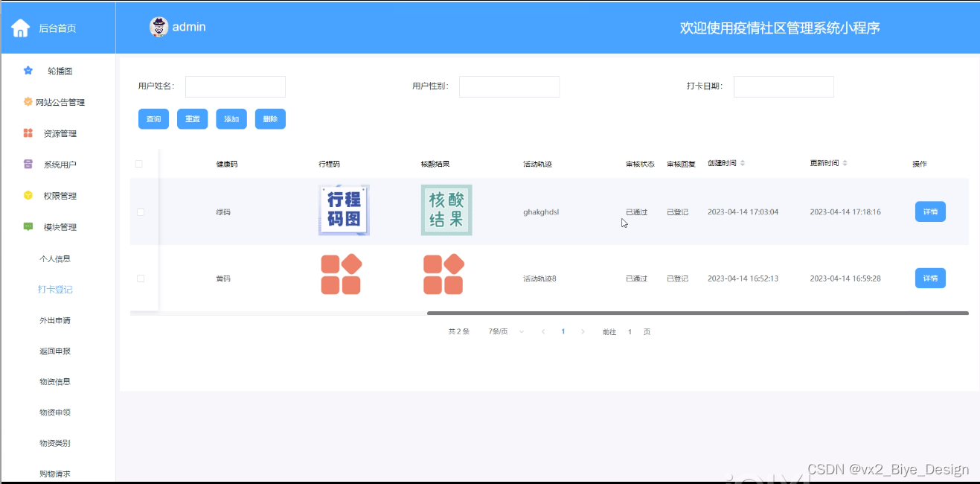
Task: Click the admin username text
Action: (x=189, y=27)
